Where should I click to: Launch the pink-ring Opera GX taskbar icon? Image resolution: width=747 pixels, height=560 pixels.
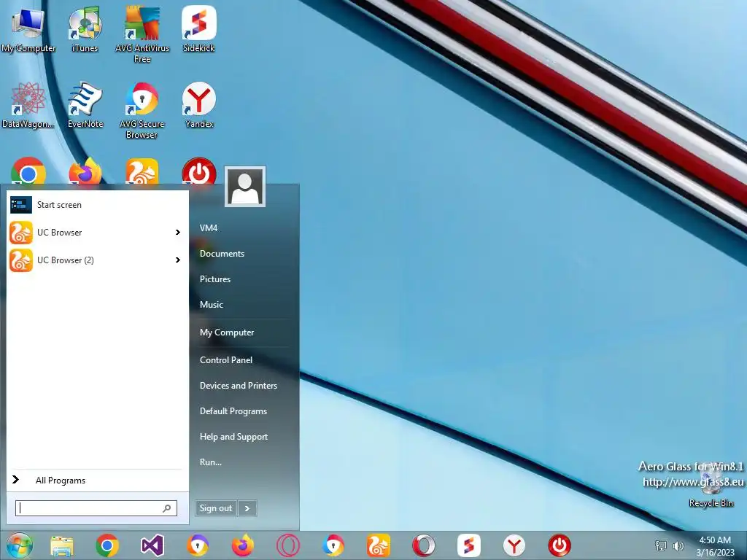pyautogui.click(x=287, y=545)
